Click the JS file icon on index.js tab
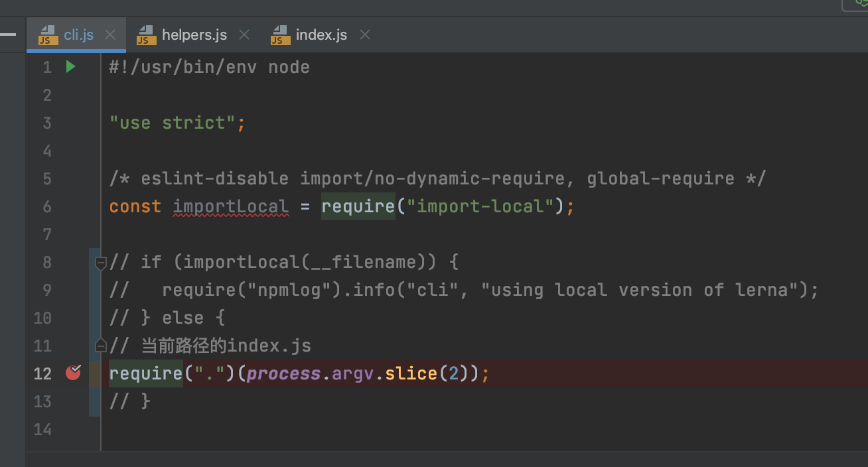 click(x=279, y=35)
